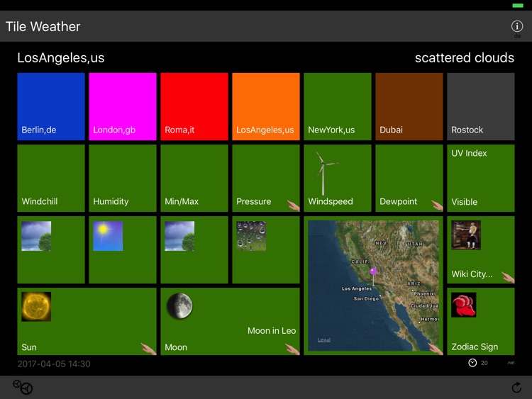Image resolution: width=532 pixels, height=399 pixels.
Task: Click the UV Index label
Action: tap(469, 153)
